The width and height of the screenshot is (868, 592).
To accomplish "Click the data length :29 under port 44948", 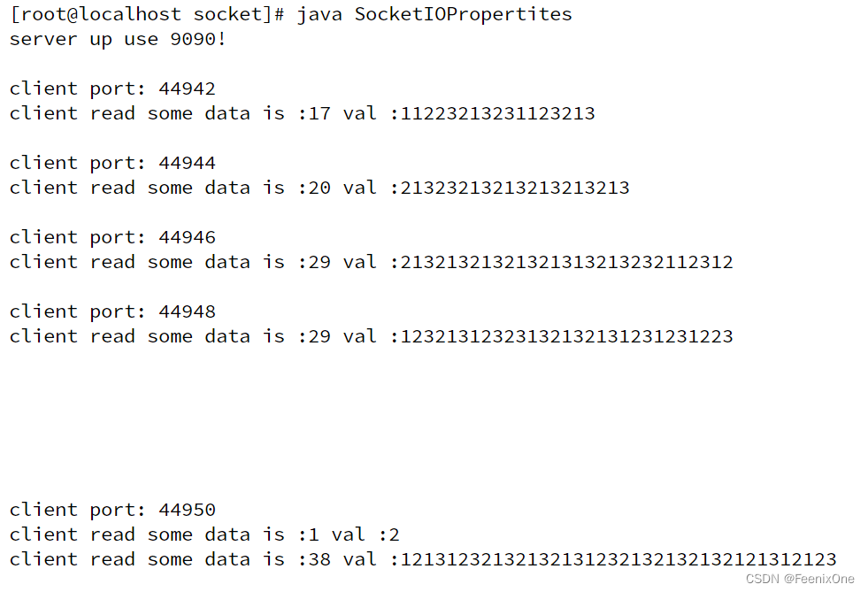I will 314,336.
